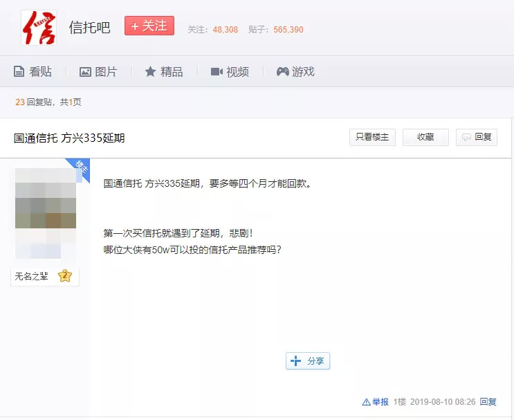Click the speech bubble icon in 回复 button
The image size is (514, 420).
(466, 137)
